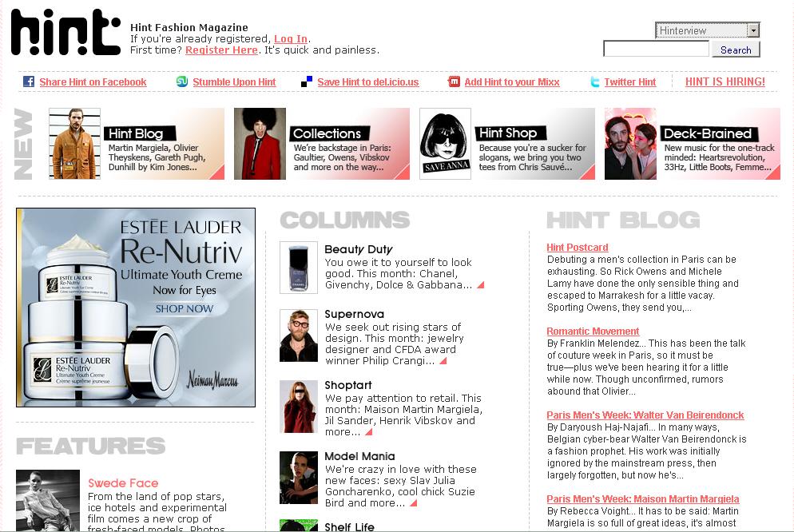Click the Hint Blog banner thumbnail of orange jacket

pos(74,144)
